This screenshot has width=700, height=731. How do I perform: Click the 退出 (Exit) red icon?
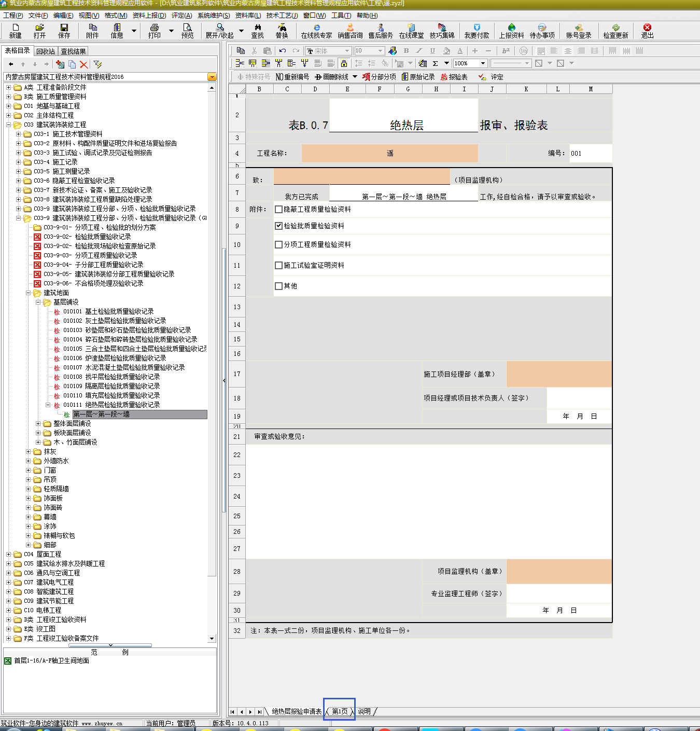click(x=647, y=31)
